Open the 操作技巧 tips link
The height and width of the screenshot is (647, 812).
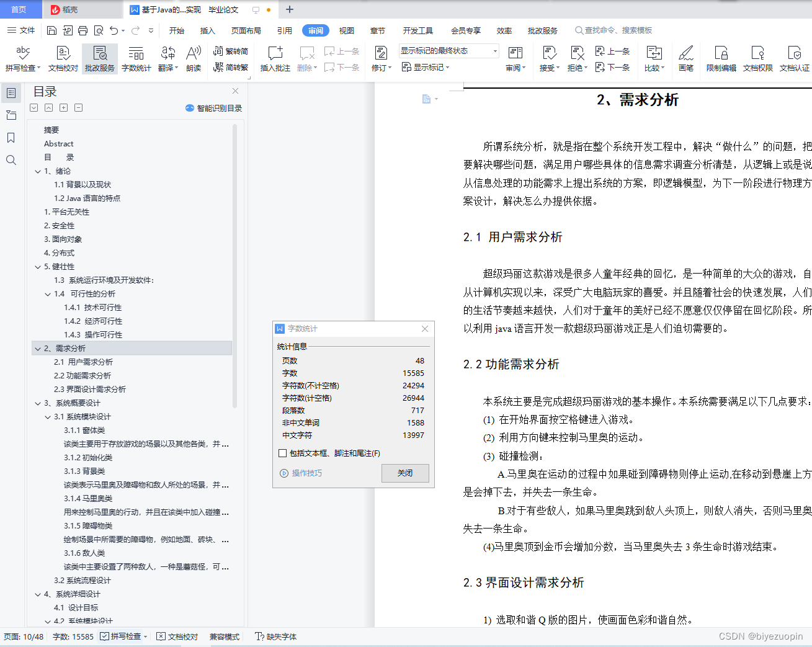[301, 473]
